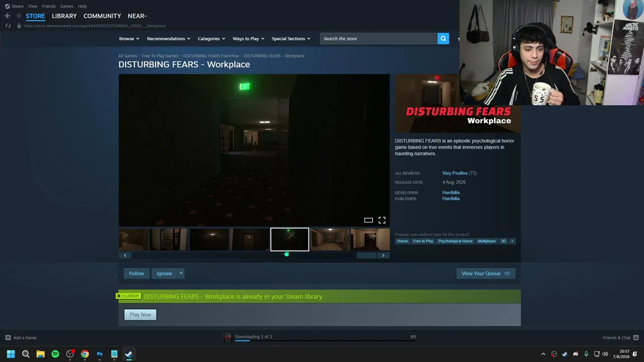Screen dimensions: 644x362
Task: Click the Steam logo menu icon
Action: 7,6
